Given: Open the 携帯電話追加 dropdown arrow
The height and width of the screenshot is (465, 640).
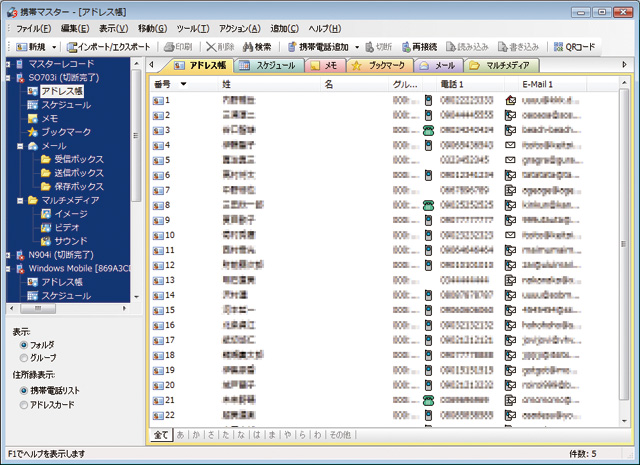Looking at the screenshot, I should [357, 47].
